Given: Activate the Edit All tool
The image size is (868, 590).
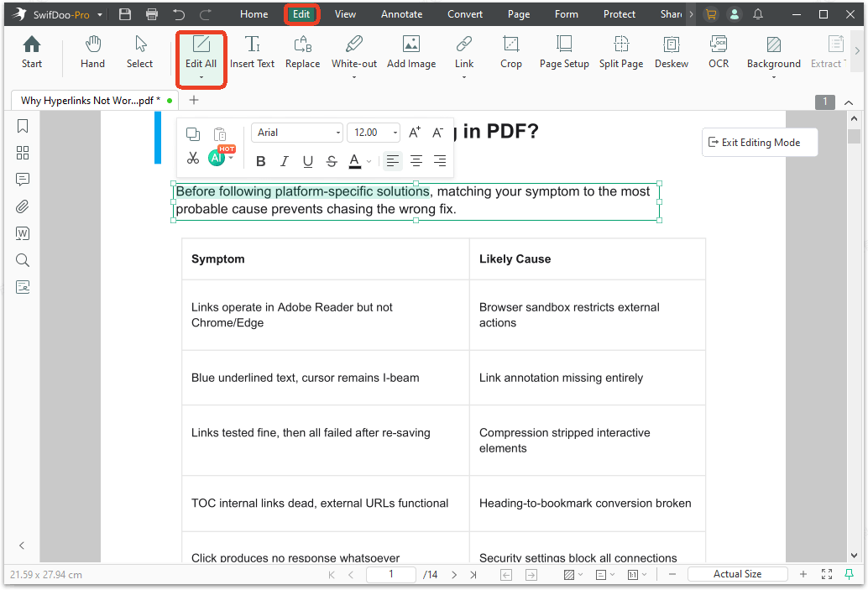Looking at the screenshot, I should point(201,56).
